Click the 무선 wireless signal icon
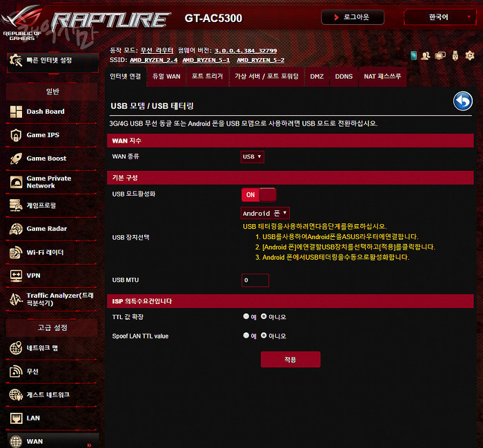Screen dimensions: 483x448 [16, 371]
